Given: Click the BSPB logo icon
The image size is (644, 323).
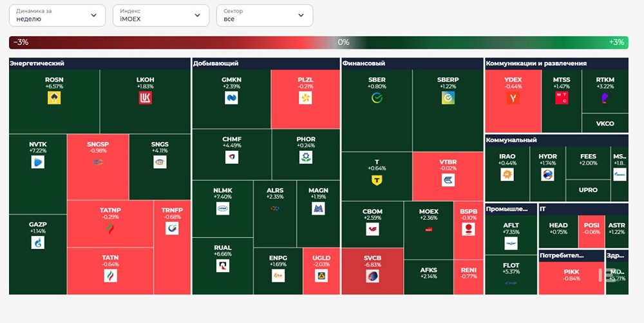Looking at the screenshot, I should click(469, 230).
